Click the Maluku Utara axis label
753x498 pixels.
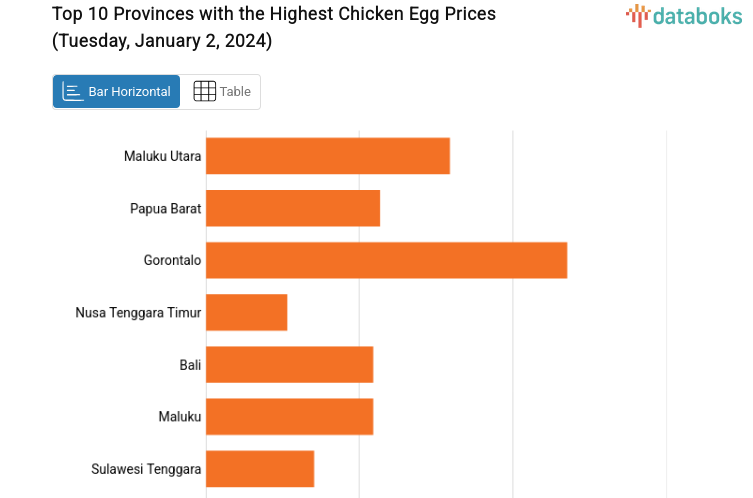(162, 156)
